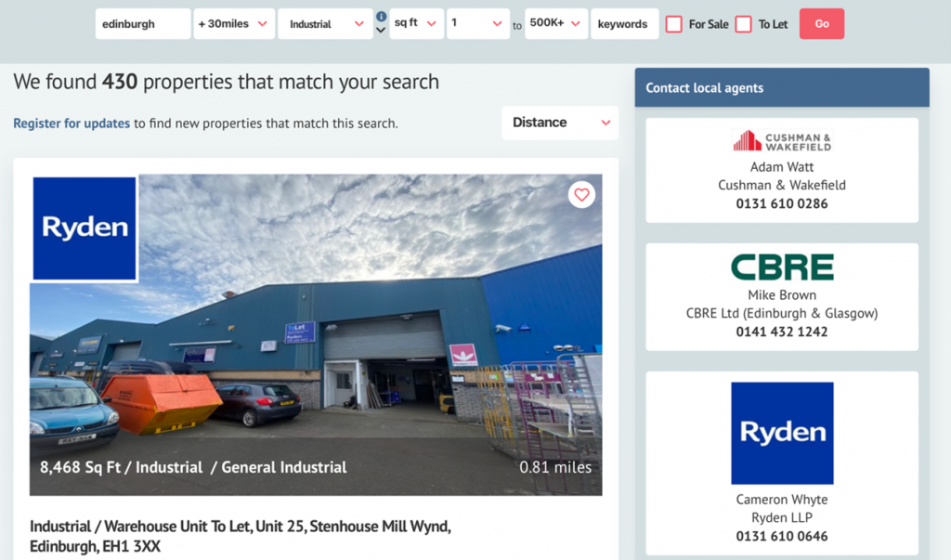951x560 pixels.
Task: Open the warehouse property photo
Action: tap(316, 335)
